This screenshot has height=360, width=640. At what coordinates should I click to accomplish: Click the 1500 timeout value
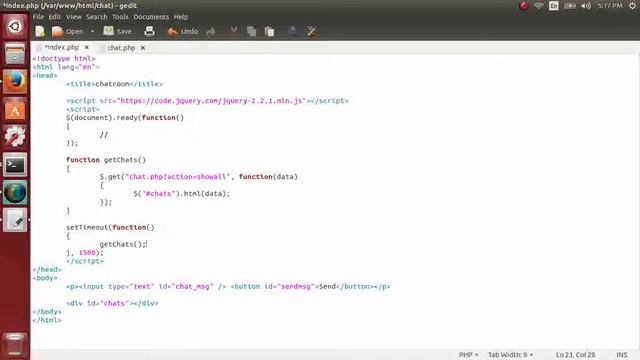pyautogui.click(x=87, y=252)
